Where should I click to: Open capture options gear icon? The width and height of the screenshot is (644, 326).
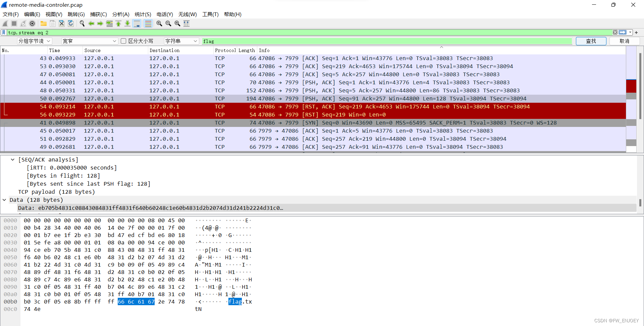32,24
